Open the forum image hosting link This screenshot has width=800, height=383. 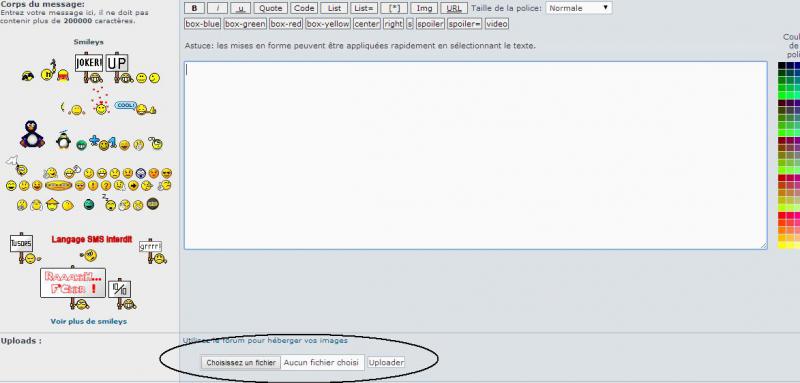(265, 340)
